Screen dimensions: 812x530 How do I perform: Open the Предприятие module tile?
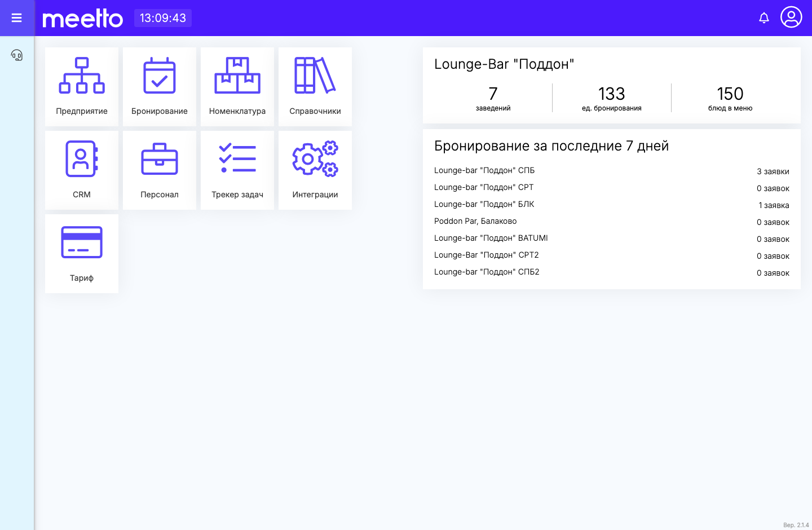coord(82,86)
